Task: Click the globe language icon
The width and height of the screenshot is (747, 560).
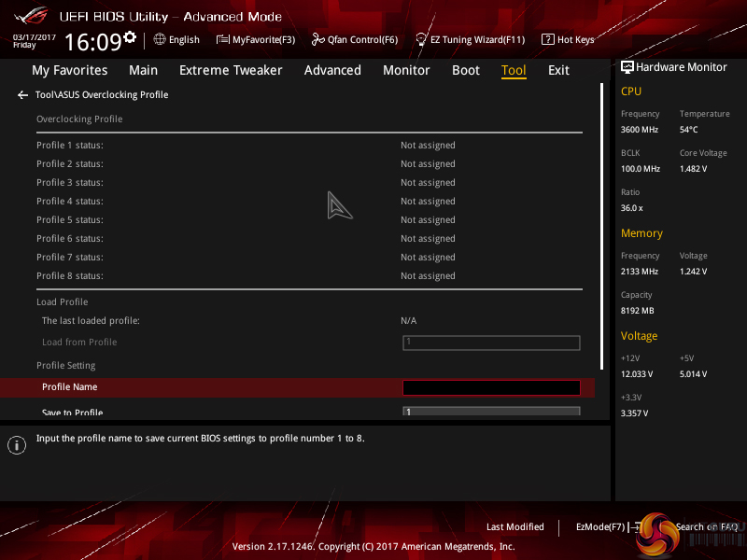Action: coord(160,39)
